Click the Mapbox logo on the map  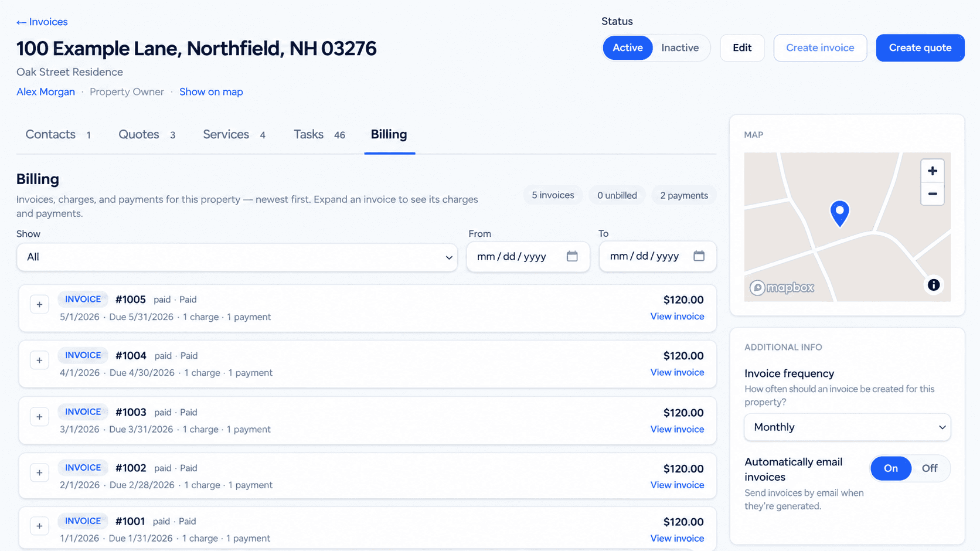(782, 288)
